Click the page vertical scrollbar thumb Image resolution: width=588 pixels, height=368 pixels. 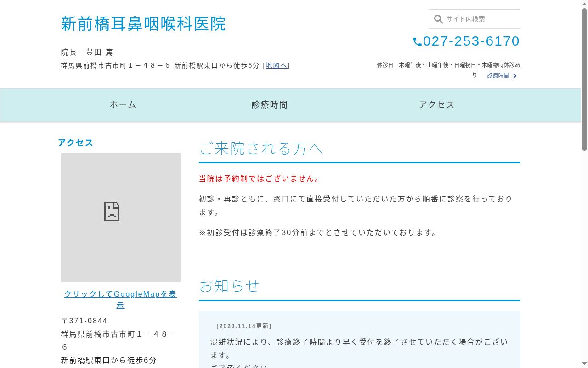(x=584, y=79)
